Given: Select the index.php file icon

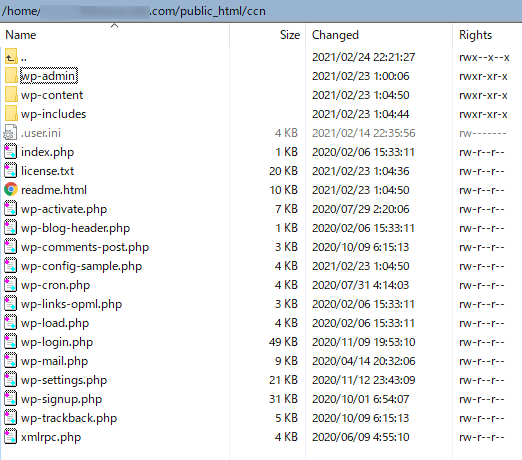Looking at the screenshot, I should point(10,152).
